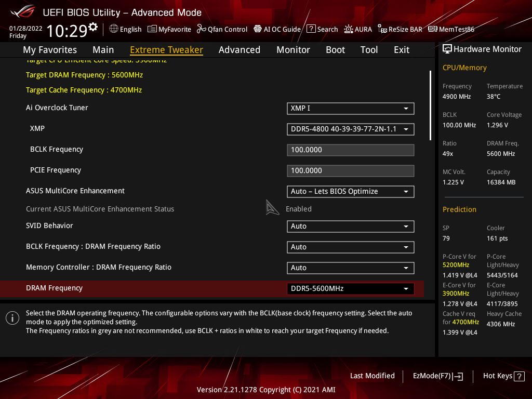Click Current ASUS MultiCore Enhancement Status label
Image resolution: width=532 pixels, height=399 pixels.
pos(100,209)
